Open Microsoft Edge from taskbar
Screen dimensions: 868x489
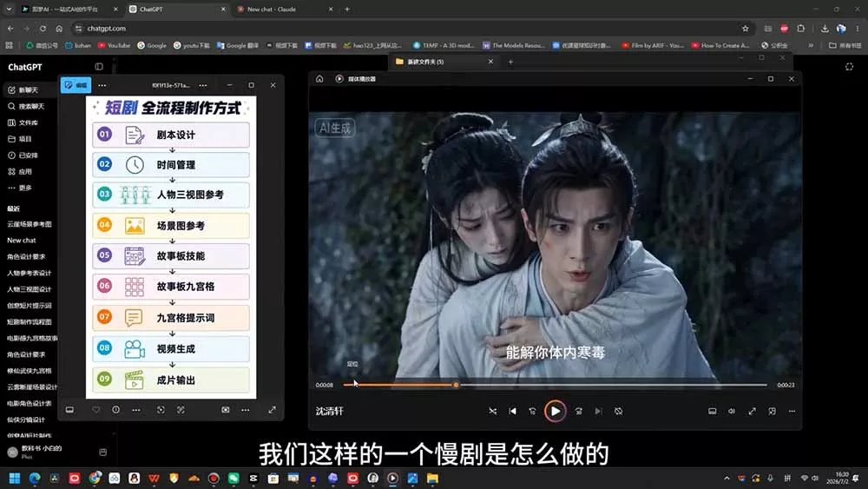click(x=35, y=478)
